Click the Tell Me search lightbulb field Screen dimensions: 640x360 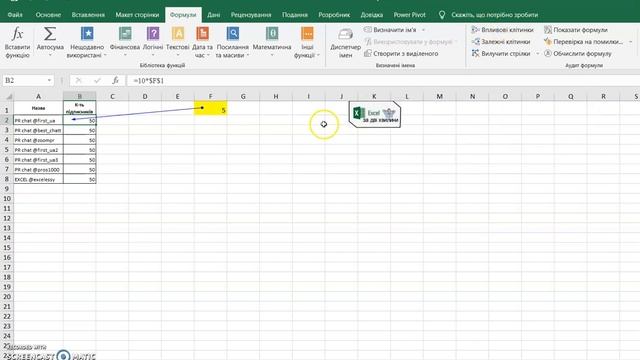coord(489,15)
